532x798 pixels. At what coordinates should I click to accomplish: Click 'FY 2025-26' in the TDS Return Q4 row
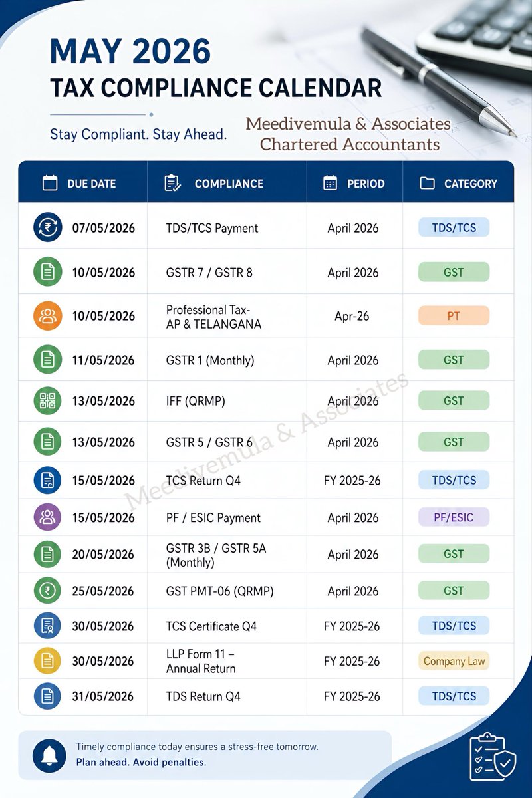(352, 697)
